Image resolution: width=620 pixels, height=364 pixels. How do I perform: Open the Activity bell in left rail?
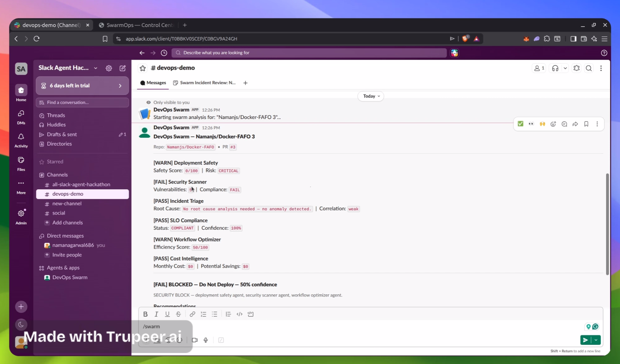(21, 140)
